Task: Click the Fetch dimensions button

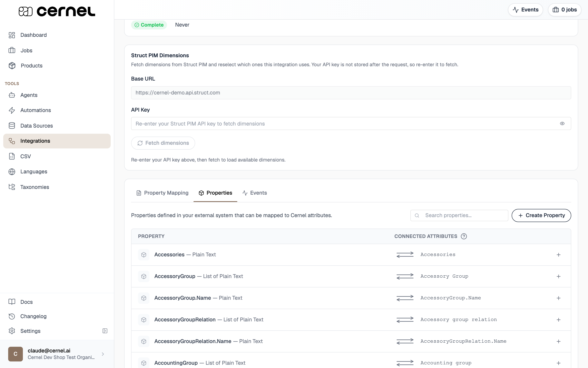Action: click(163, 143)
